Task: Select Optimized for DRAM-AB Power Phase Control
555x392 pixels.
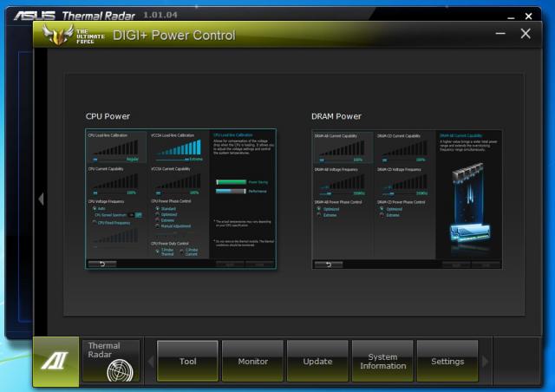Action: [x=319, y=209]
